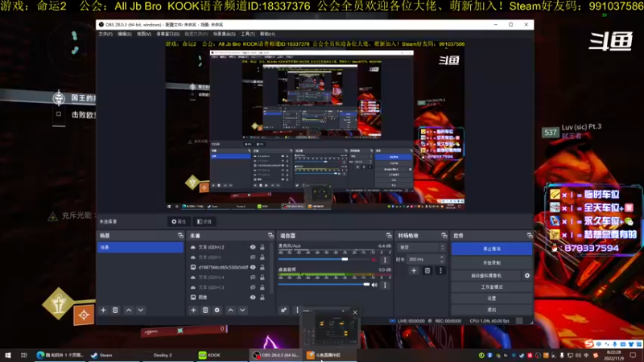Open the 编辑(E) menu
The width and height of the screenshot is (644, 362).
tap(125, 34)
